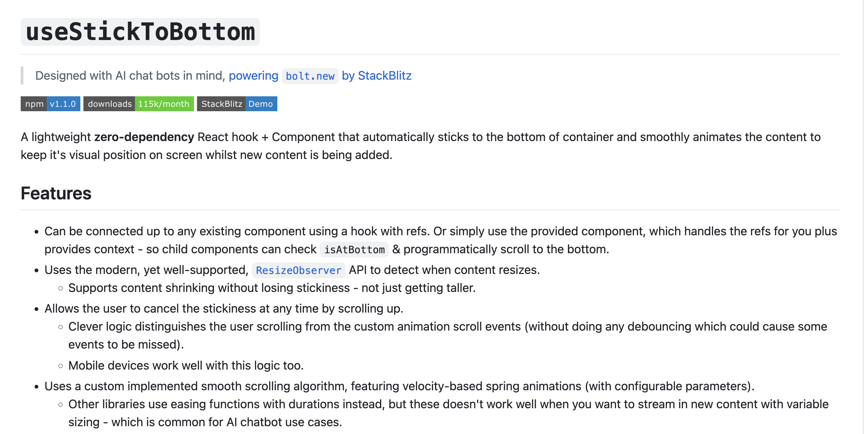Click the bold "zero-dependency" text
The height and width of the screenshot is (434, 868).
click(x=144, y=137)
